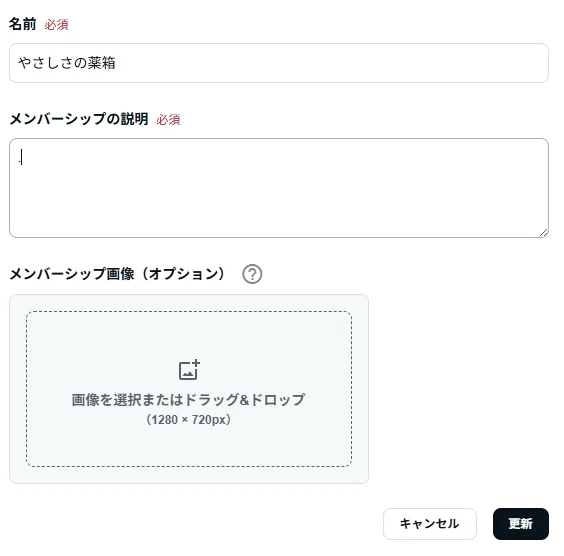Click the period character in description box
The height and width of the screenshot is (556, 564).
19,161
